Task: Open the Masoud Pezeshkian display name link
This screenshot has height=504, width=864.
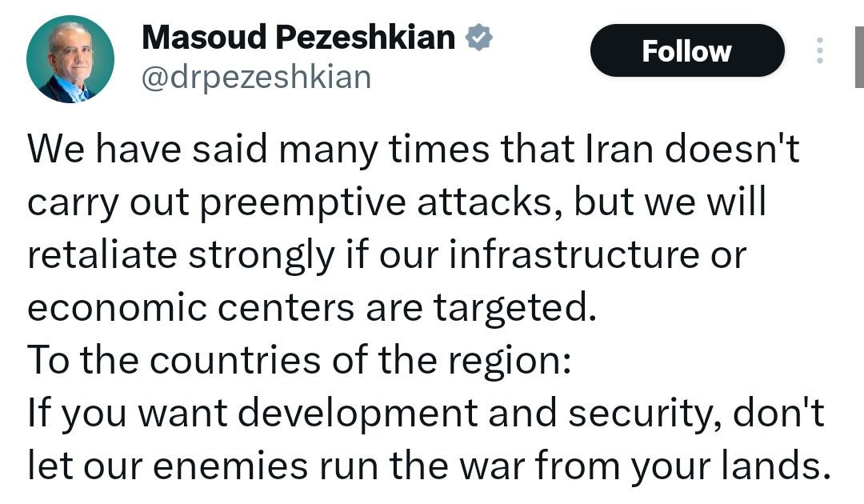Action: 298,37
